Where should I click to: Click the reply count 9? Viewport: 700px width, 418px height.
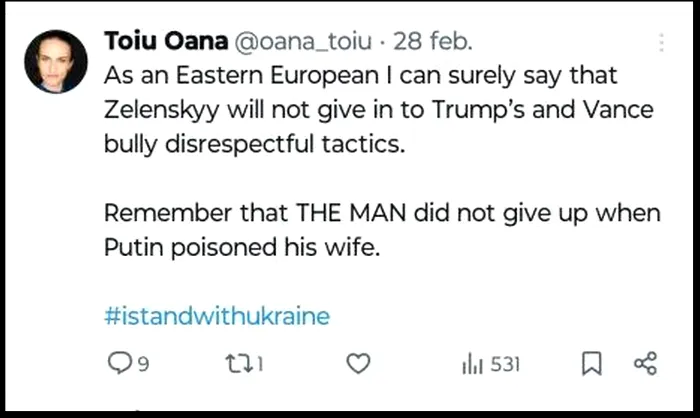(x=143, y=366)
